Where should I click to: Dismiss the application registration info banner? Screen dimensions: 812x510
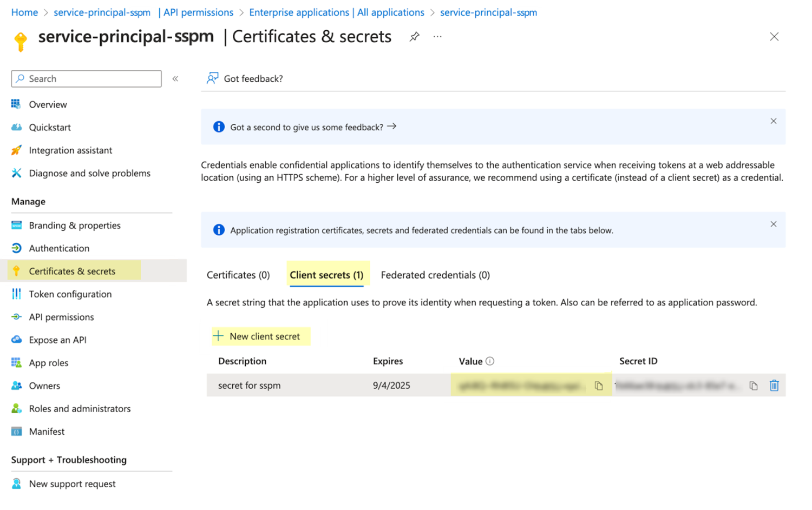point(773,224)
